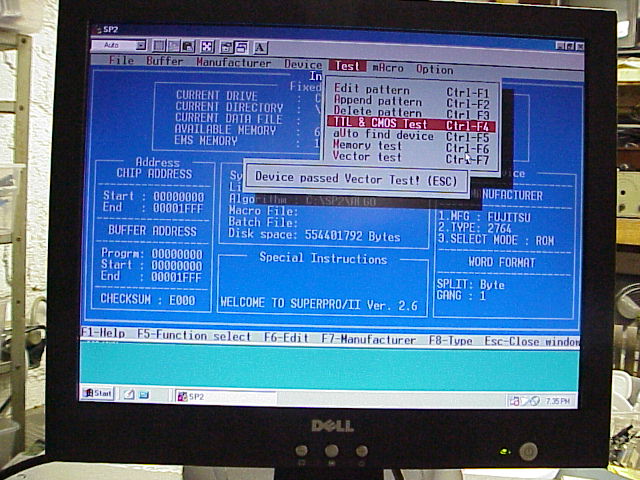Click the Macro File: field
640x480 pixels.
pyautogui.click(x=263, y=211)
